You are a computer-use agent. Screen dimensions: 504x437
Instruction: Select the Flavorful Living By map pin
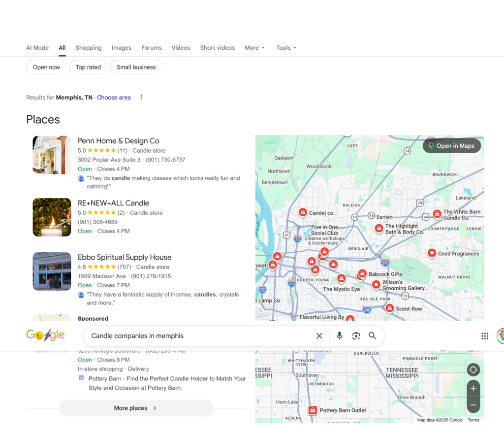[350, 318]
